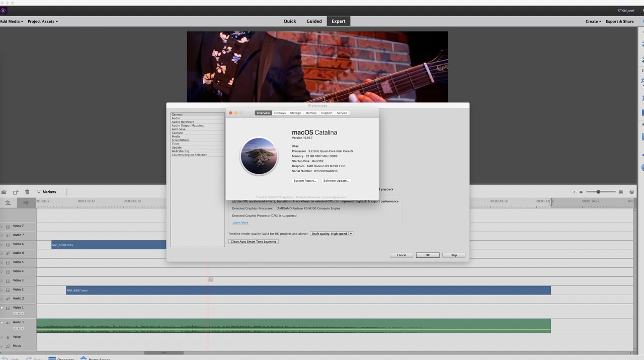Click the zoom in timeline icon
Screen dimensions: 644x360
(x=620, y=192)
